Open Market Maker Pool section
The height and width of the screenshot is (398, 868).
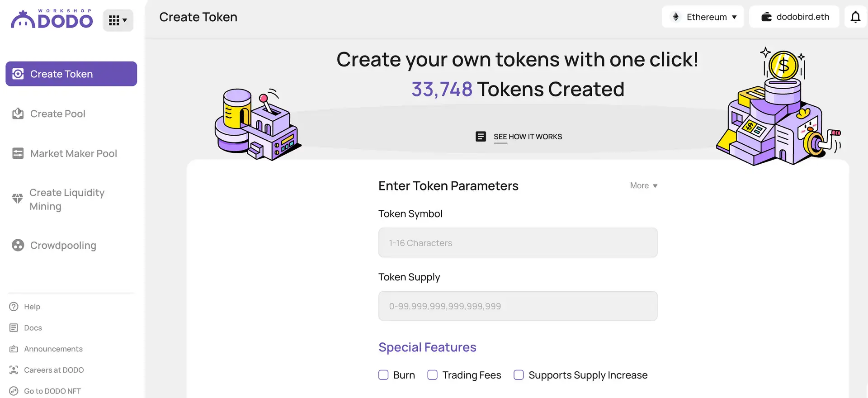pos(73,154)
